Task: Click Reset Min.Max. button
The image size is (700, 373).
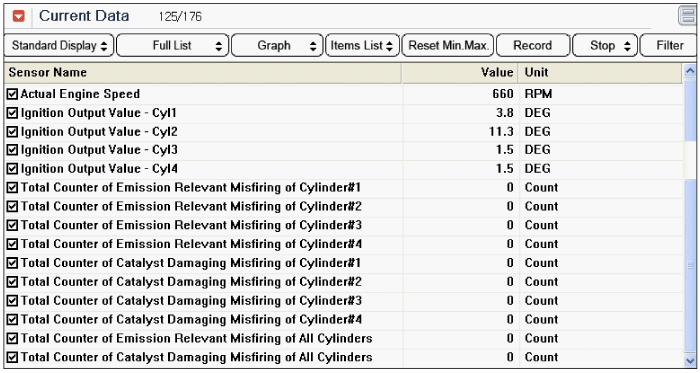Action: coord(448,46)
